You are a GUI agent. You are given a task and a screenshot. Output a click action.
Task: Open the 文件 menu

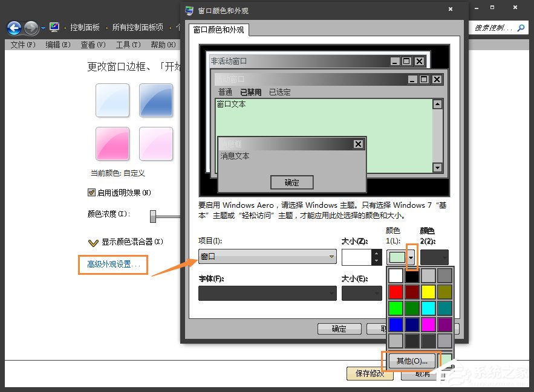click(x=22, y=44)
